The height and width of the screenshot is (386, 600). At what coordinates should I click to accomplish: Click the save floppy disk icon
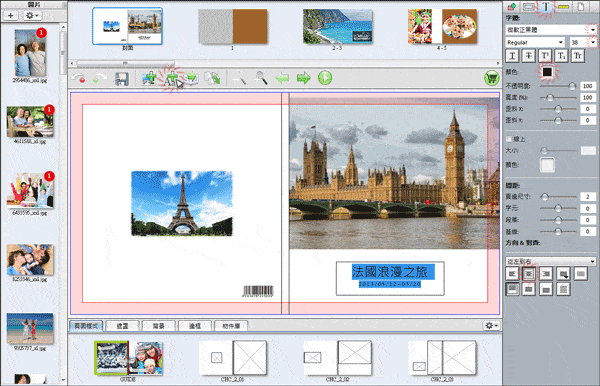coord(121,78)
